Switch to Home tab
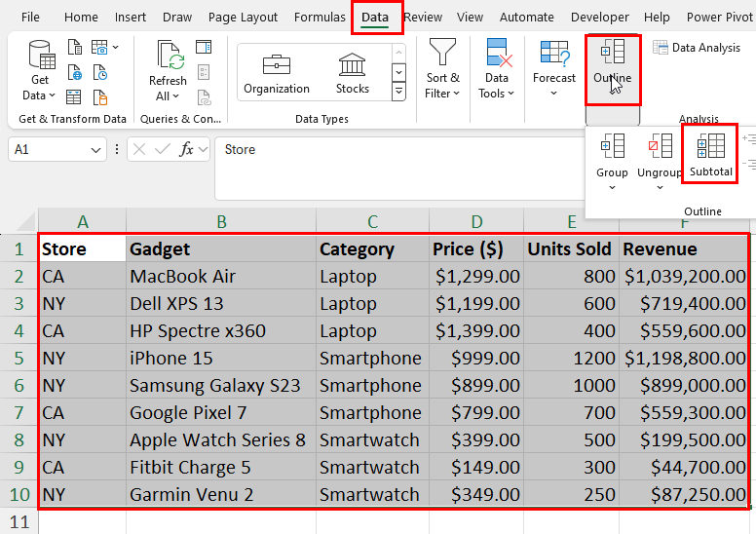This screenshot has height=534, width=756. tap(81, 17)
